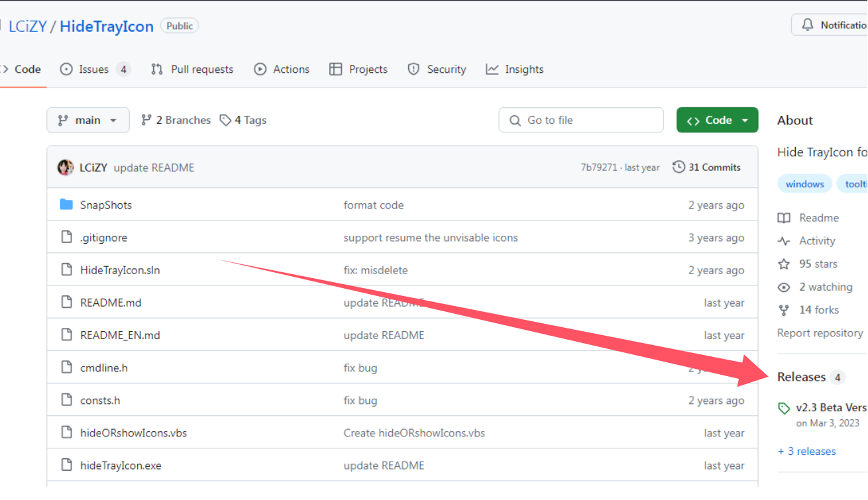Image resolution: width=868 pixels, height=500 pixels.
Task: Open HideTrayIcon.sln file
Action: 120,270
